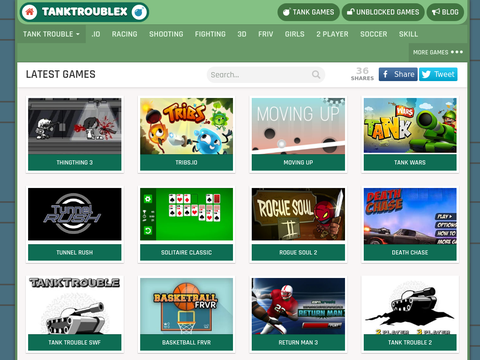Expand the Tank Trouble dropdown menu
Image resolution: width=480 pixels, height=360 pixels.
pos(51,34)
